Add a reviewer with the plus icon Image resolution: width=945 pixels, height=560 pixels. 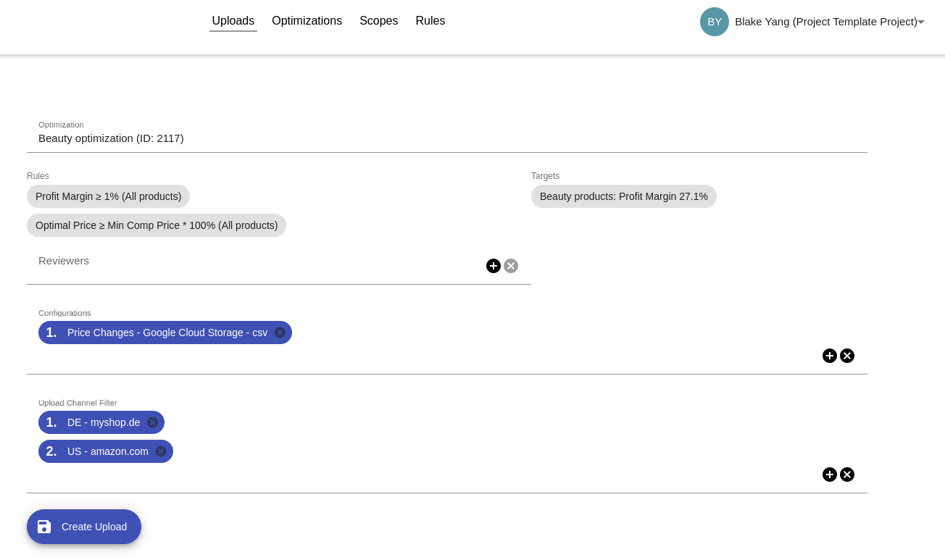click(x=494, y=266)
